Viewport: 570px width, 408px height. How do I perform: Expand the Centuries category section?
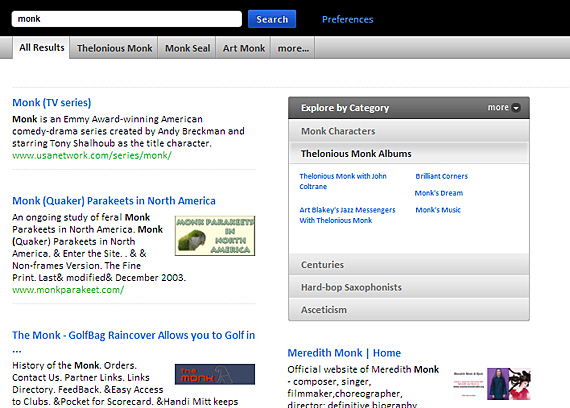[x=409, y=264]
